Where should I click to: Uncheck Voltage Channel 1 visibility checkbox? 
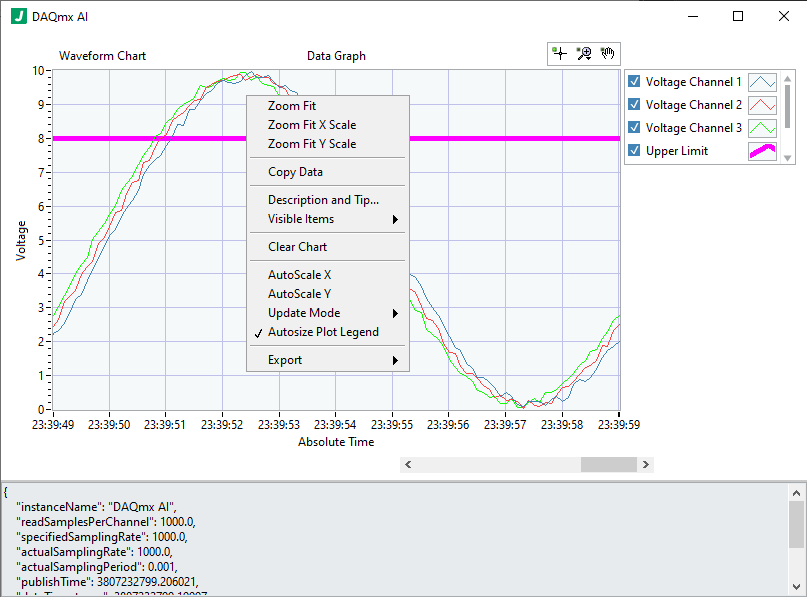pyautogui.click(x=635, y=81)
